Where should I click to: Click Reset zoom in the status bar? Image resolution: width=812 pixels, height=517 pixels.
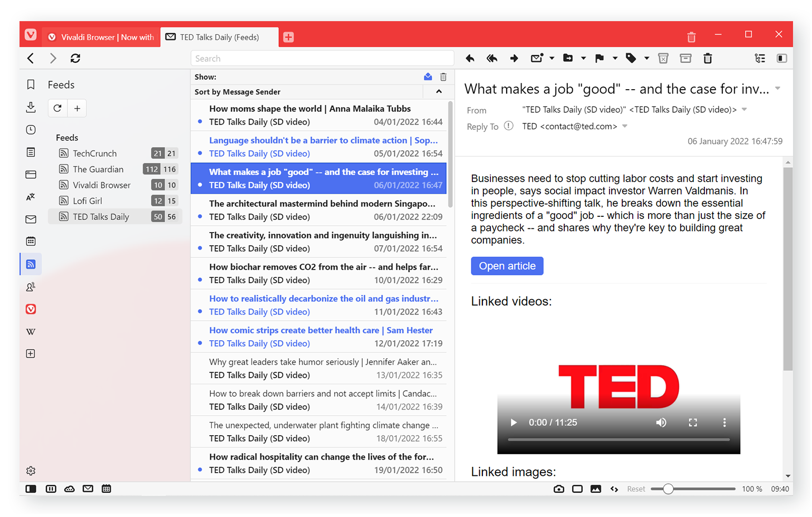tap(636, 489)
